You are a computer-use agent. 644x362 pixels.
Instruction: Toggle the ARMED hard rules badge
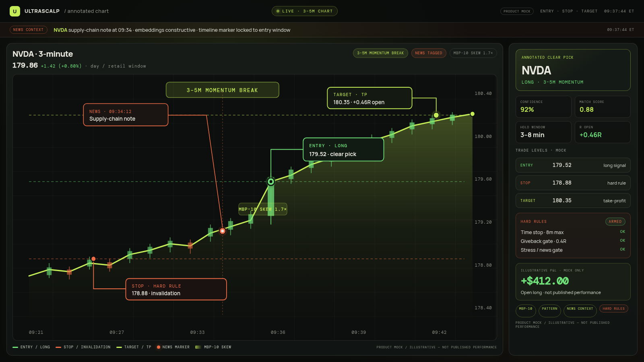click(615, 222)
